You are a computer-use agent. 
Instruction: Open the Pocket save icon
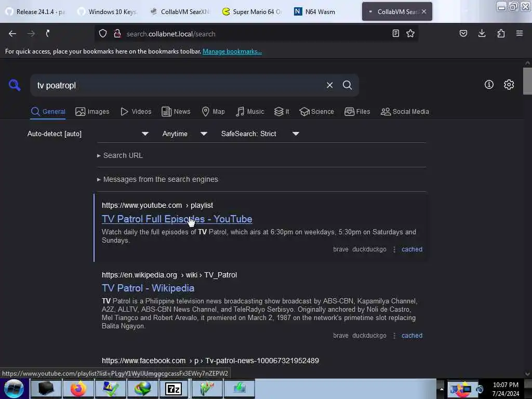tap(463, 34)
